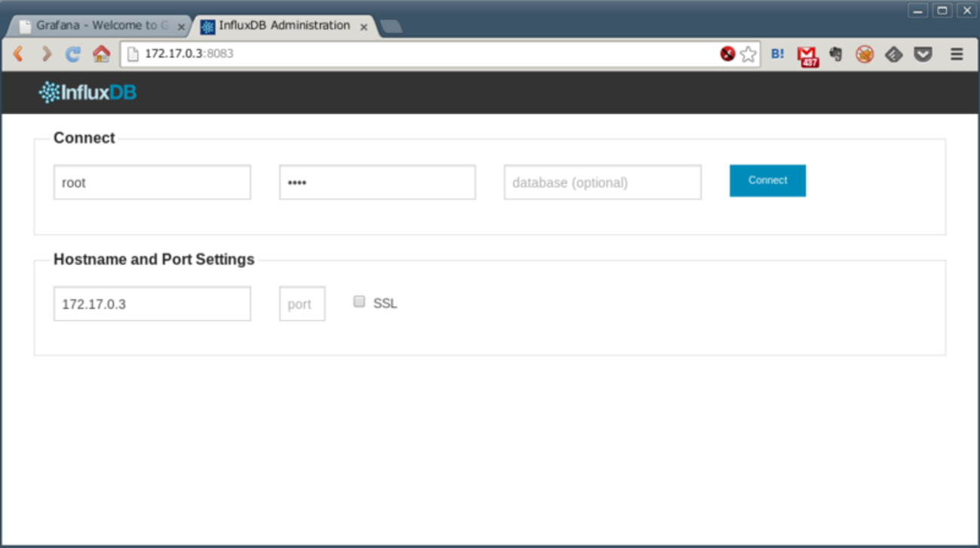
Task: Open the Evernote elephant extension icon
Action: coord(836,54)
